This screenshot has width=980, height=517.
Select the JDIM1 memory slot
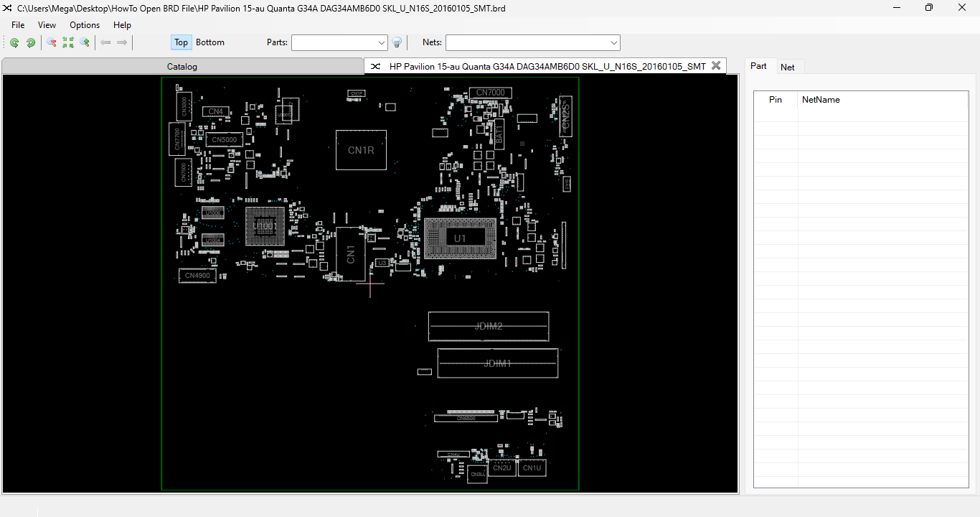(x=497, y=363)
